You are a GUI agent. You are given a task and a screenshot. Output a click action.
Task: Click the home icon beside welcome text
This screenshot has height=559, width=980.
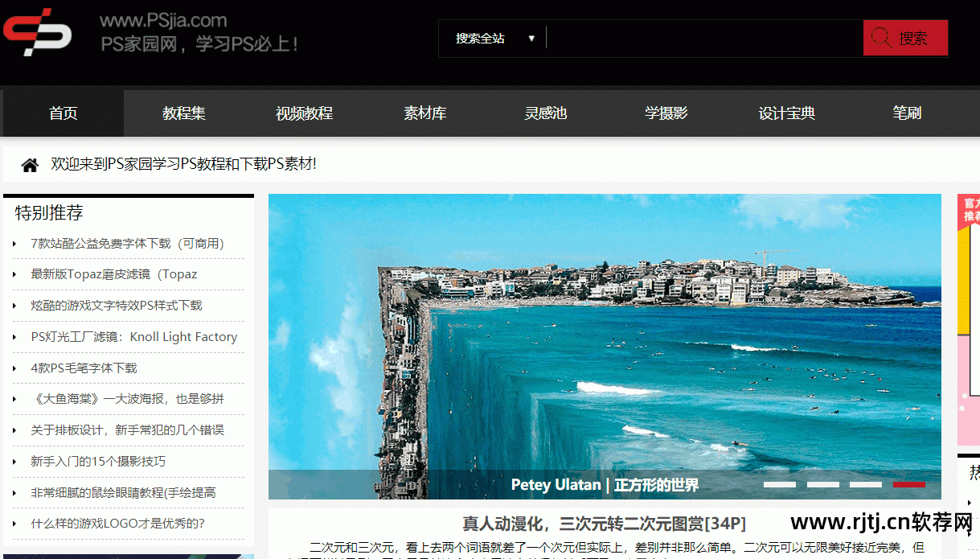(x=30, y=165)
